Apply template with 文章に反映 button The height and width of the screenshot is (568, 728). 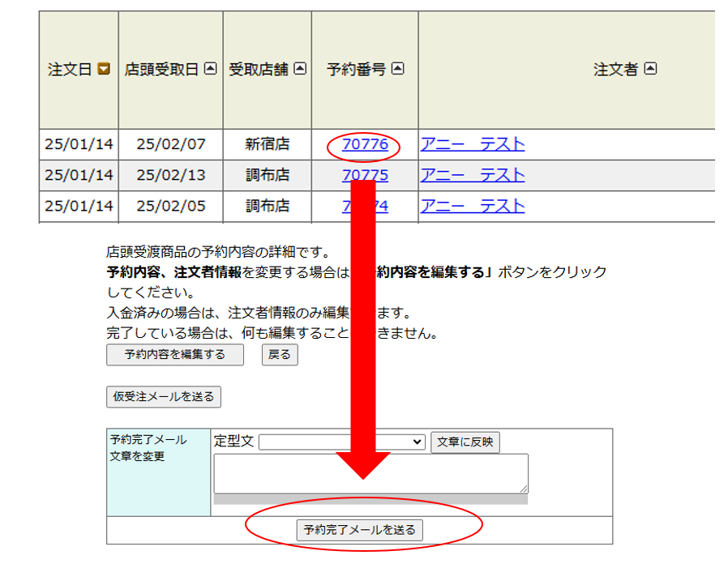465,442
